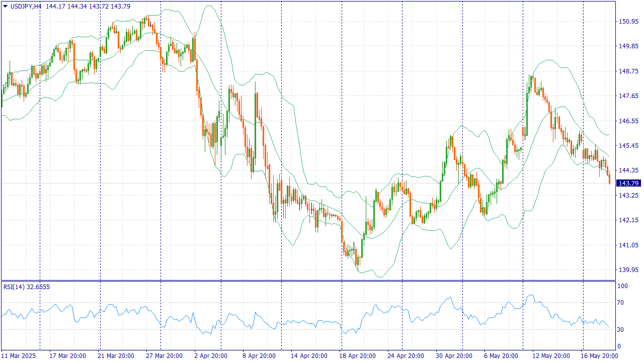Image resolution: width=644 pixels, height=362 pixels.
Task: Click the triangle arrow beside USDJPY,H4
Action: pos(5,6)
